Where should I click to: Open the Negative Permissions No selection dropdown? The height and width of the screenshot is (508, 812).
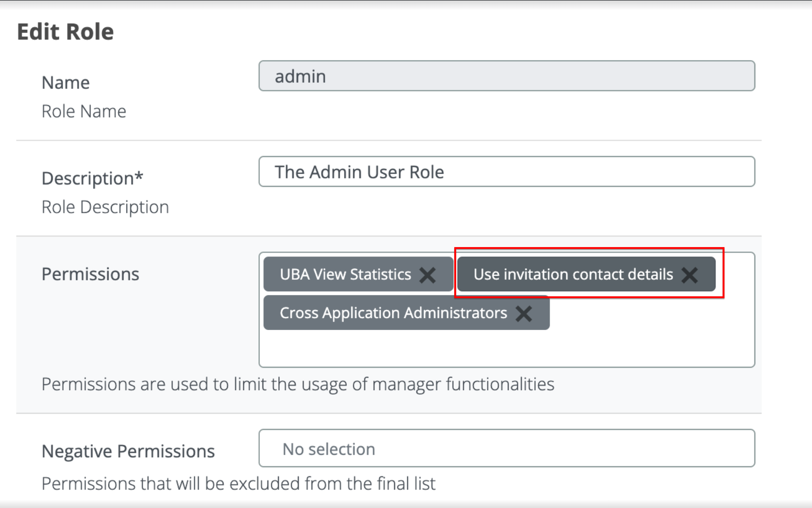[506, 448]
